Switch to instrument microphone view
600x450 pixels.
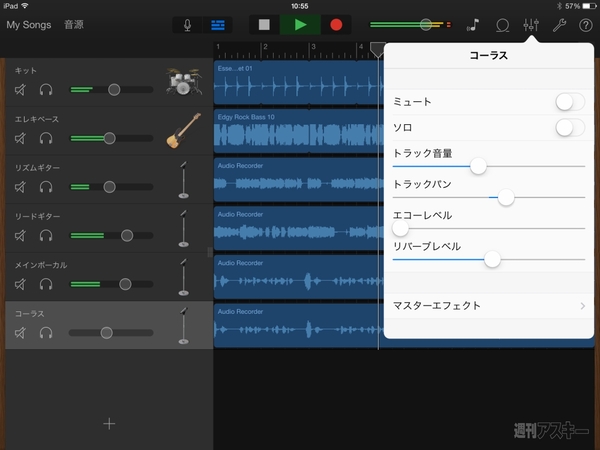tap(187, 25)
